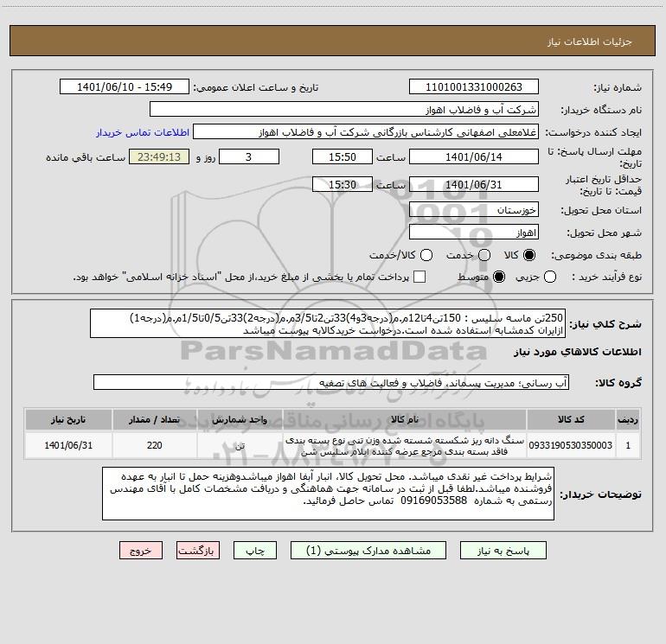Screen dimensions: 666x644
Task: Click the تعداد / مقدار column header
Action: point(154,420)
